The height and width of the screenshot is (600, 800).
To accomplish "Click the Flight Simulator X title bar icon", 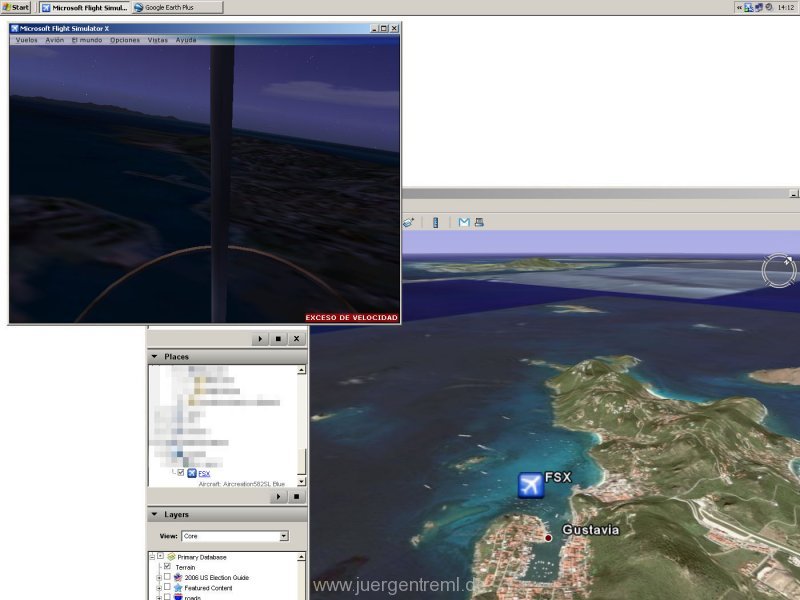I will [14, 29].
